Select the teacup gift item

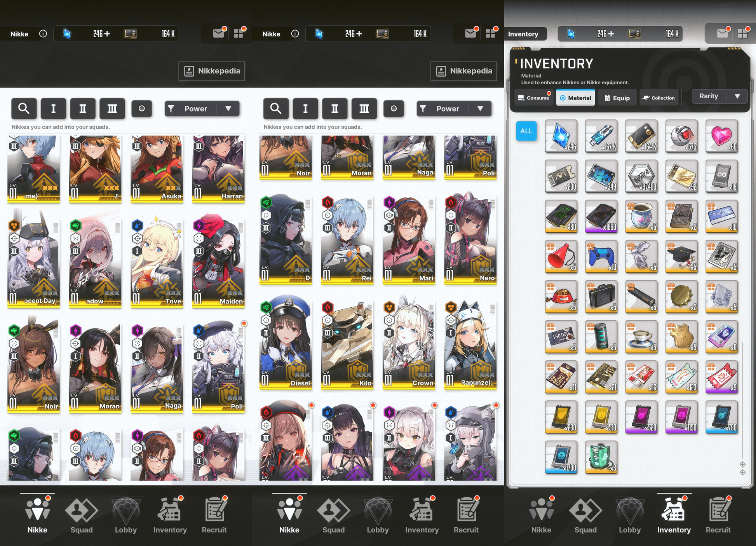pyautogui.click(x=641, y=337)
